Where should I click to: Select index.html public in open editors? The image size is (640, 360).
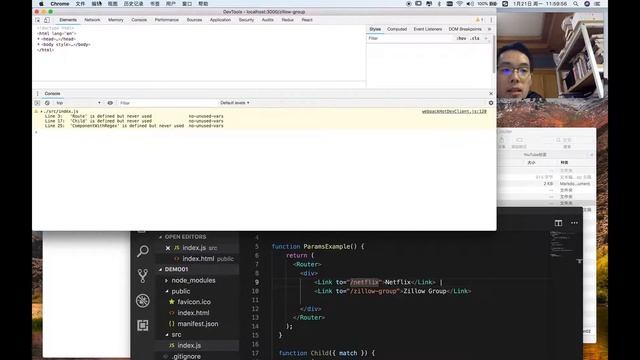203,259
